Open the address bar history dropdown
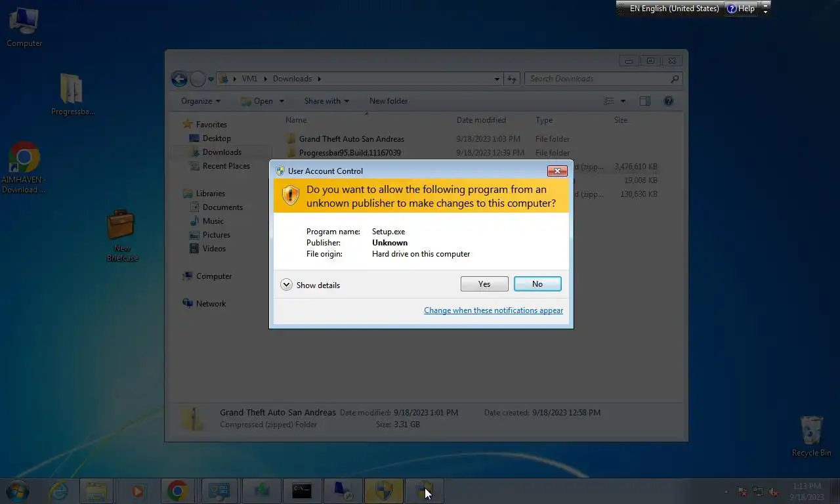 coord(497,79)
